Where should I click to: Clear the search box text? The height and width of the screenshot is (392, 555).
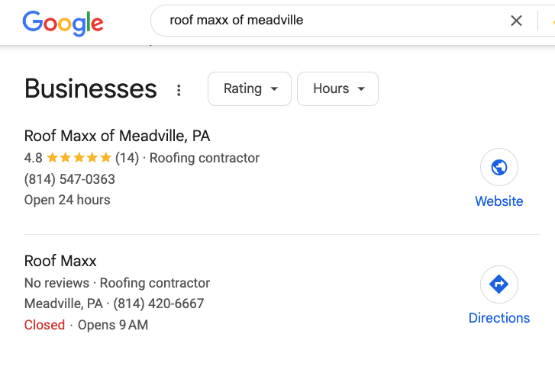(517, 21)
